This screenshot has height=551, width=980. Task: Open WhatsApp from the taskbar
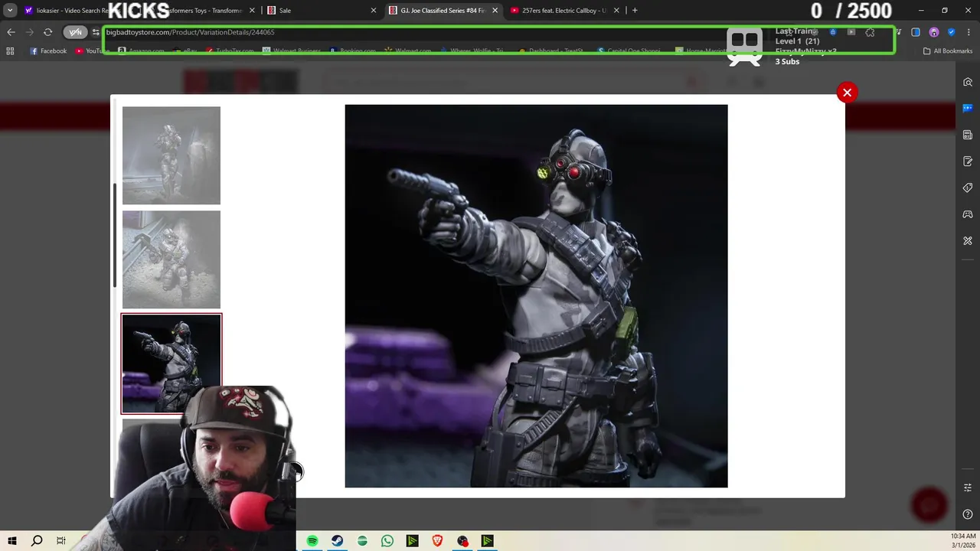pos(387,541)
